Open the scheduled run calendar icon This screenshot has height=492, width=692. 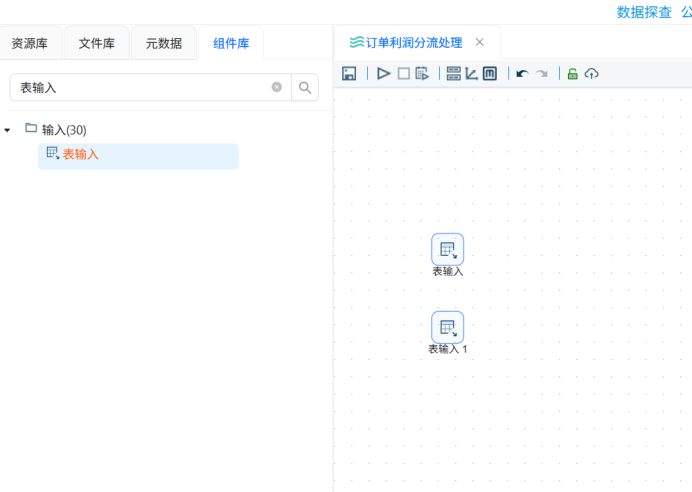[x=422, y=73]
